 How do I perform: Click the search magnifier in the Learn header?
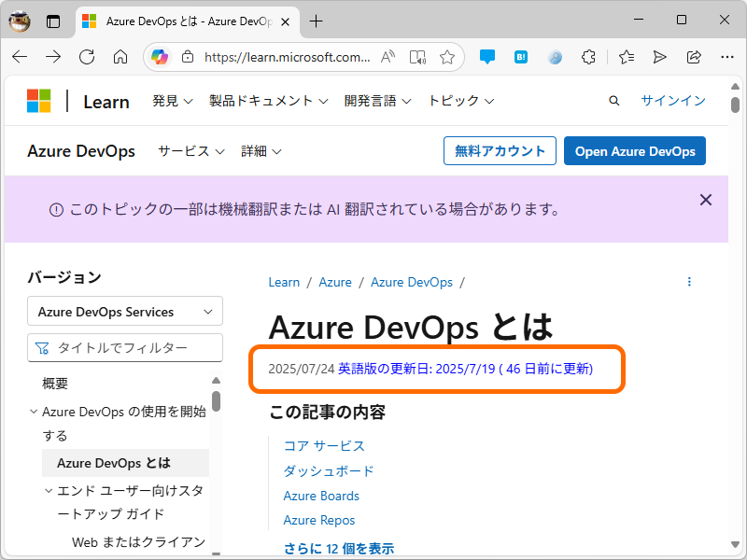(613, 101)
